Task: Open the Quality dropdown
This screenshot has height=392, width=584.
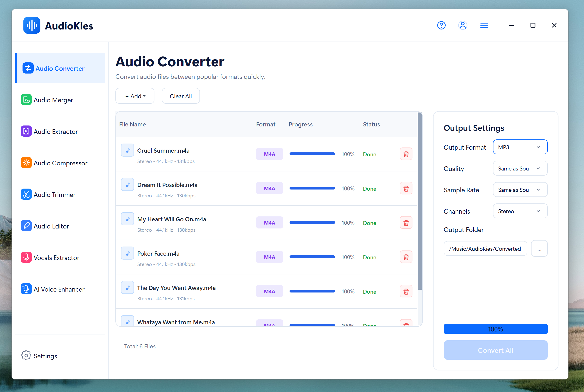Action: tap(520, 168)
